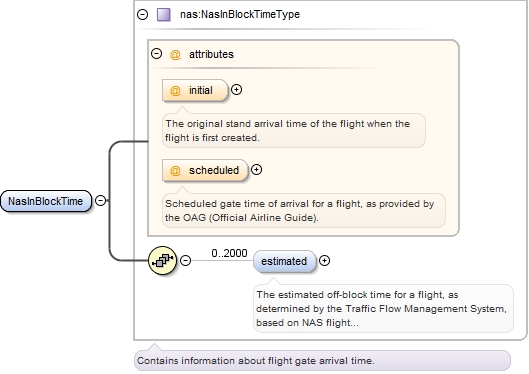
Task: Collapse the NasInBlockTime element children
Action: point(100,200)
